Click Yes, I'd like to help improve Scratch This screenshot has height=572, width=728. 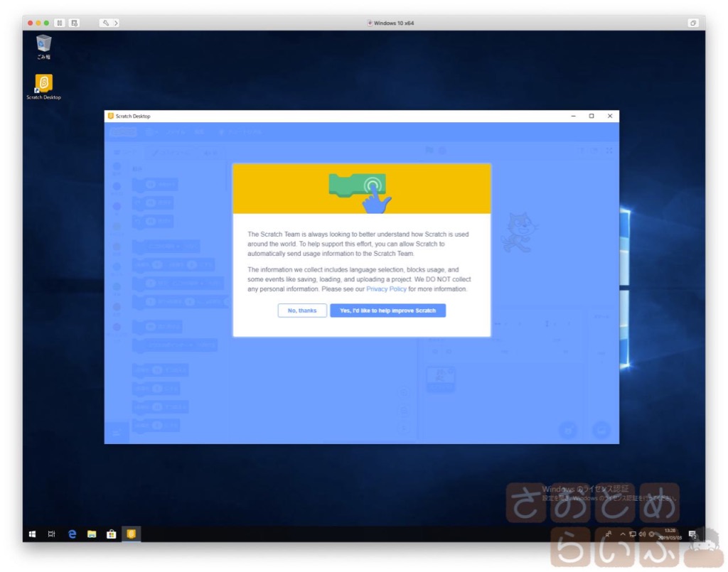tap(387, 311)
